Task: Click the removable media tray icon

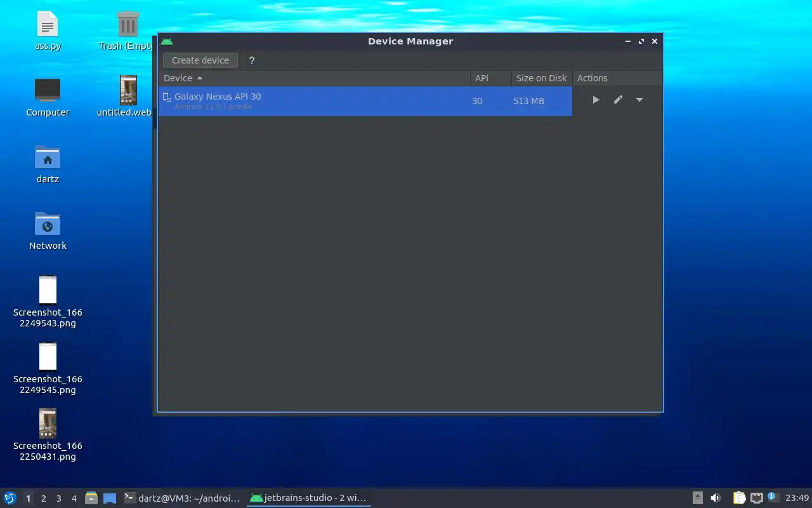Action: coord(698,498)
